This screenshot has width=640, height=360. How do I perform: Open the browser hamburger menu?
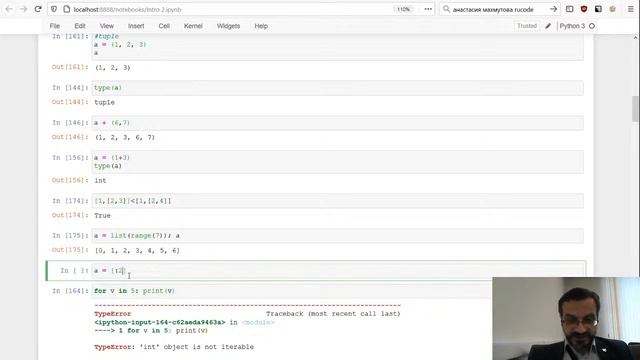[x=630, y=9]
